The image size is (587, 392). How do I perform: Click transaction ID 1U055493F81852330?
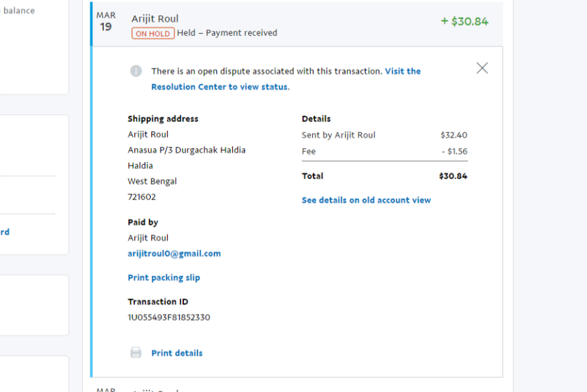point(168,317)
